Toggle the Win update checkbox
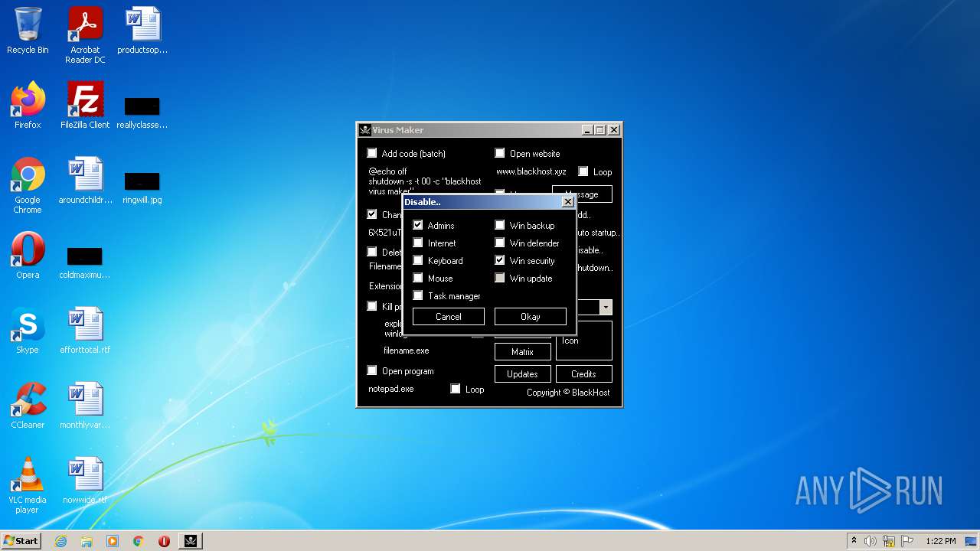This screenshot has height=551, width=980. pos(500,278)
